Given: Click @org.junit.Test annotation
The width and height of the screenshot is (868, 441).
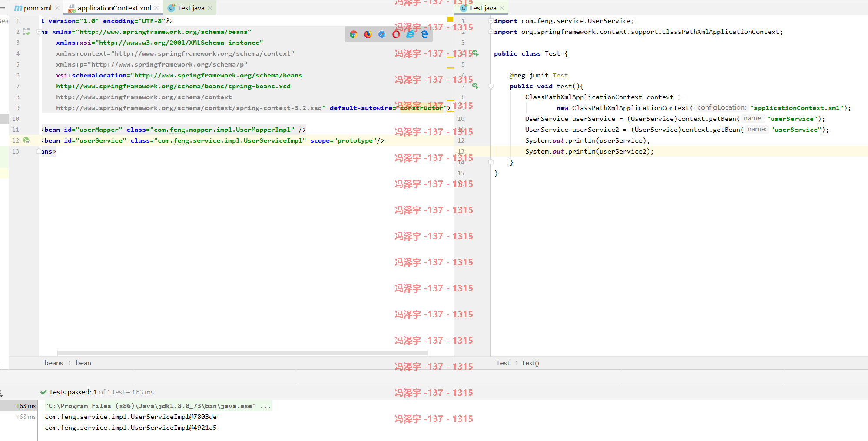Looking at the screenshot, I should coord(539,75).
